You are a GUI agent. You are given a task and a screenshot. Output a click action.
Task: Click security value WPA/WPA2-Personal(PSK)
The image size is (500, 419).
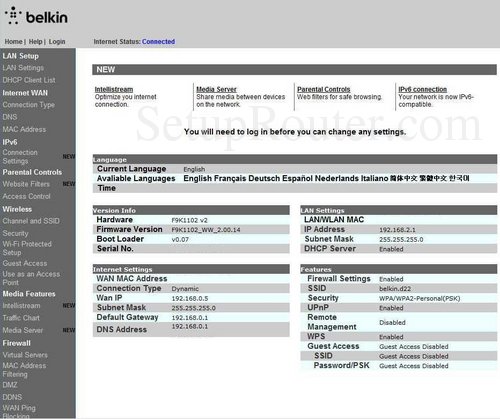click(420, 299)
